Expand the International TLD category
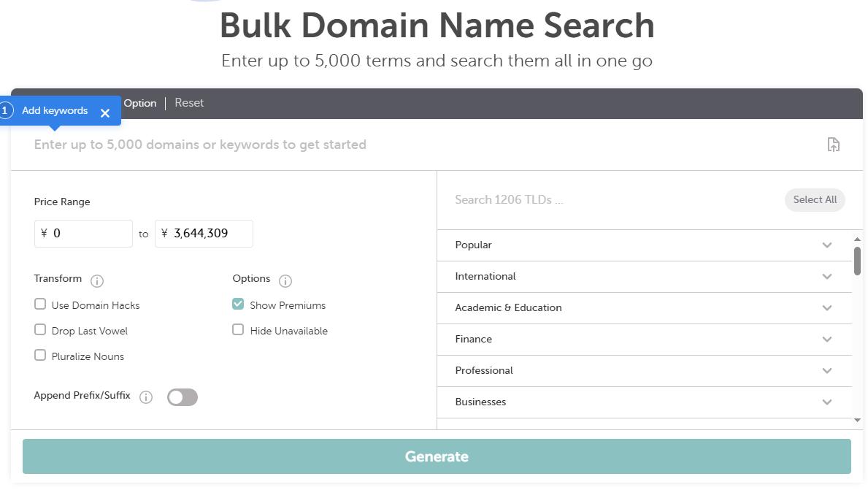The width and height of the screenshot is (868, 490). coord(826,277)
